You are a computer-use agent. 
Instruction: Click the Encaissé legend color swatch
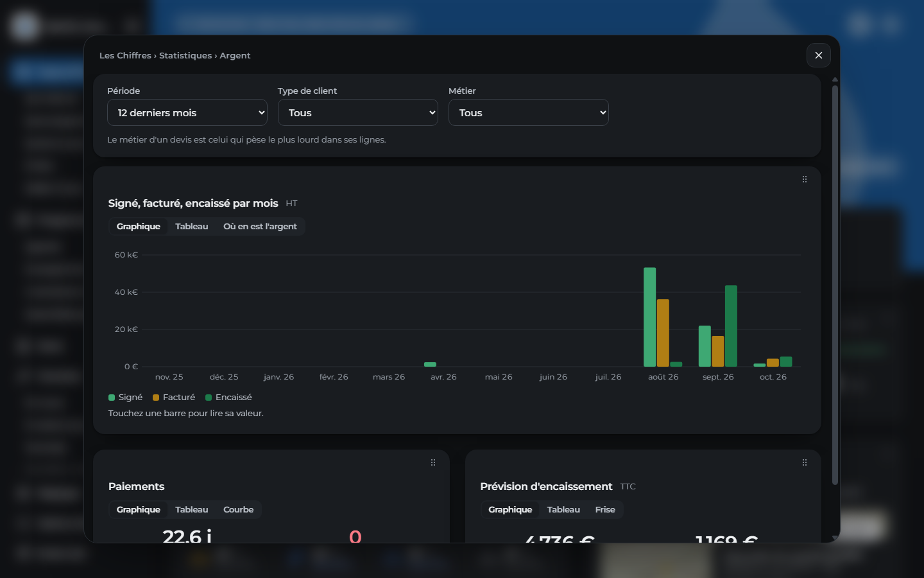(x=209, y=398)
